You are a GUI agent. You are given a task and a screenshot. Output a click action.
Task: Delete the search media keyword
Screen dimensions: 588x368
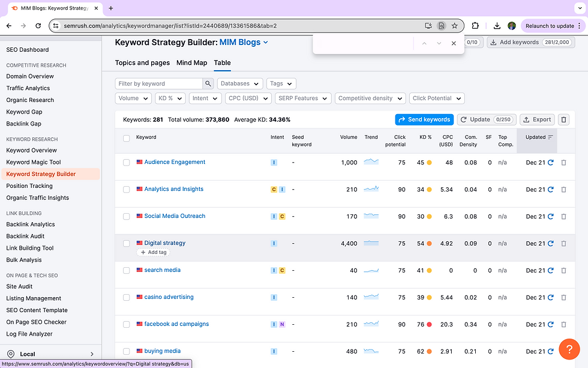[x=563, y=271]
